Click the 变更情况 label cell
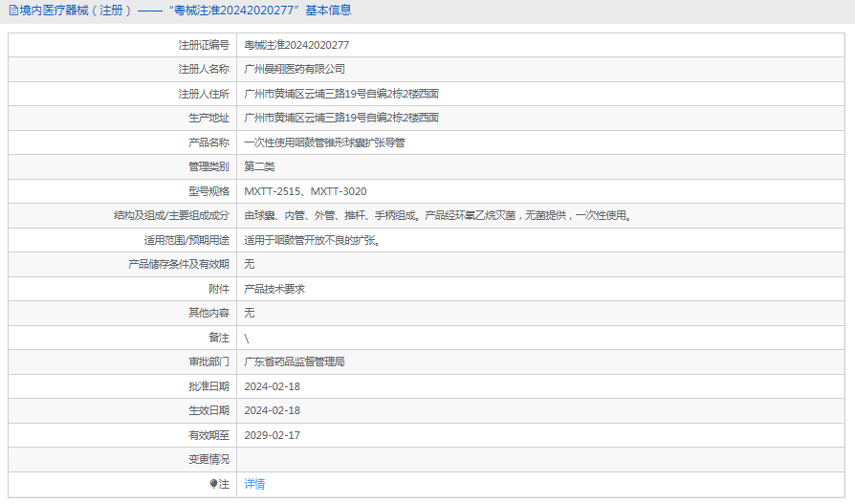The width and height of the screenshot is (855, 504). pos(122,460)
